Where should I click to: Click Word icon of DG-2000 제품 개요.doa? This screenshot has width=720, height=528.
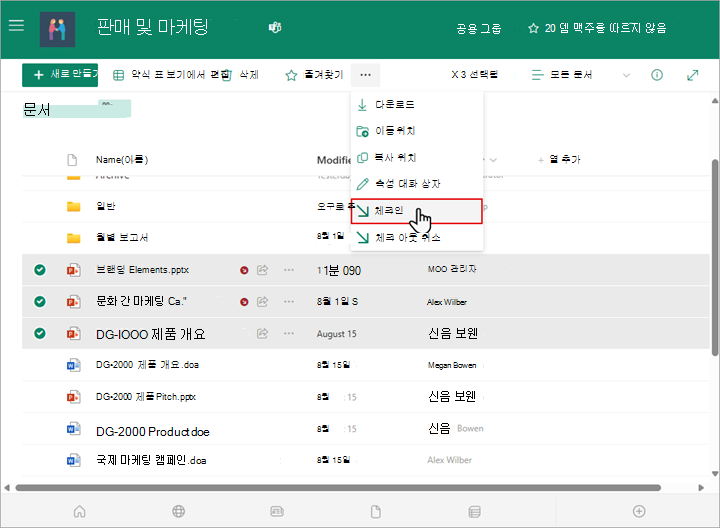coord(73,365)
